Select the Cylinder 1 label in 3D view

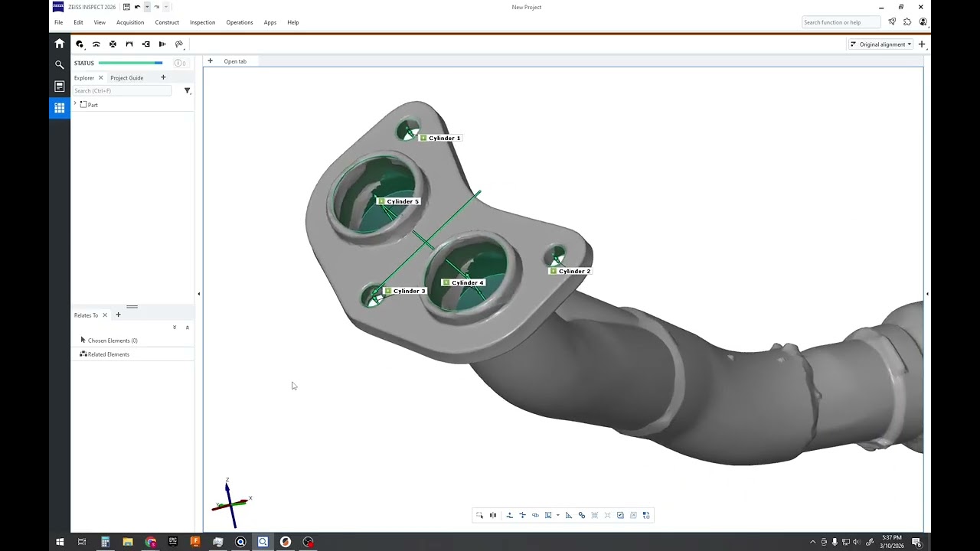click(440, 138)
